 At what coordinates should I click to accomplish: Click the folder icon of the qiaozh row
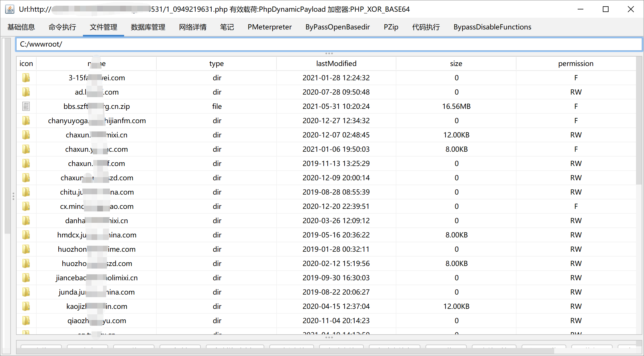pyautogui.click(x=26, y=321)
